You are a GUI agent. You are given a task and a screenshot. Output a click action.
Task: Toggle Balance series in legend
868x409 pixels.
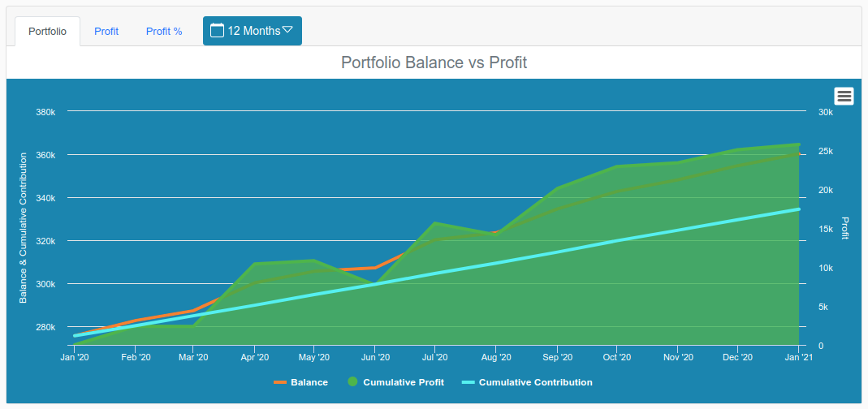click(x=301, y=382)
